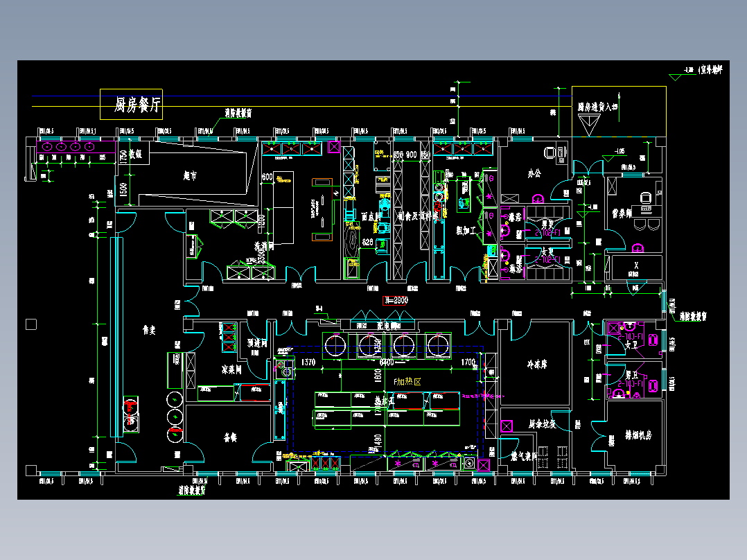Click the '淋浴' label in men's changing room
Image resolution: width=747 pixels, height=560 pixels.
tap(515, 218)
